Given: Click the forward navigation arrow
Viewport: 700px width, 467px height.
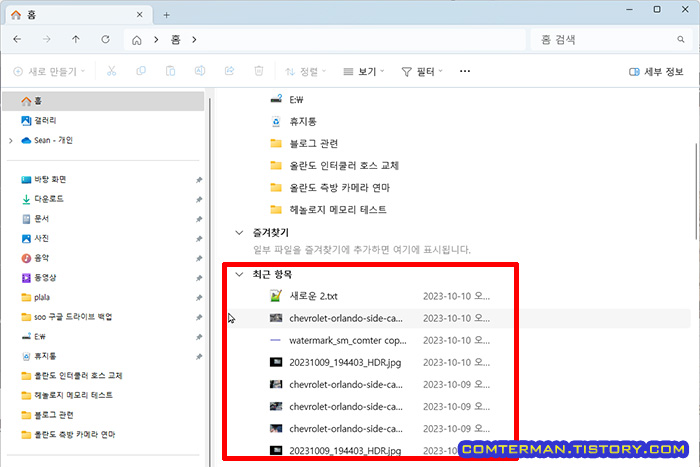Looking at the screenshot, I should click(x=46, y=39).
